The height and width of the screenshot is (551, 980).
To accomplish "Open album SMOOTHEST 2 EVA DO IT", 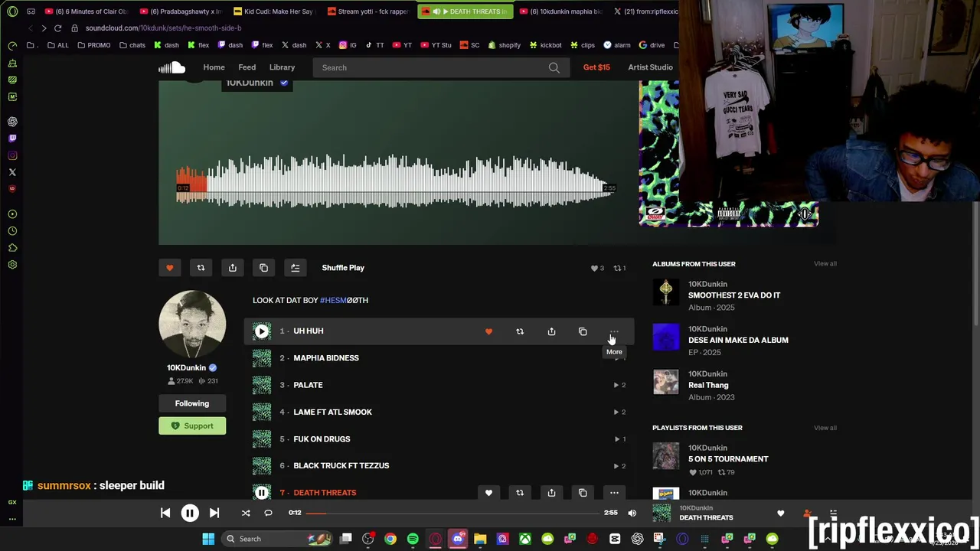I will 734,295.
